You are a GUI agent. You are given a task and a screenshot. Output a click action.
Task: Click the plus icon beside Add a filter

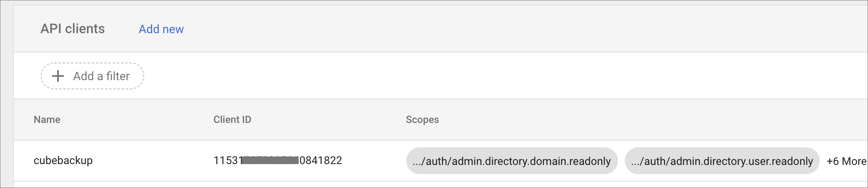[x=58, y=76]
